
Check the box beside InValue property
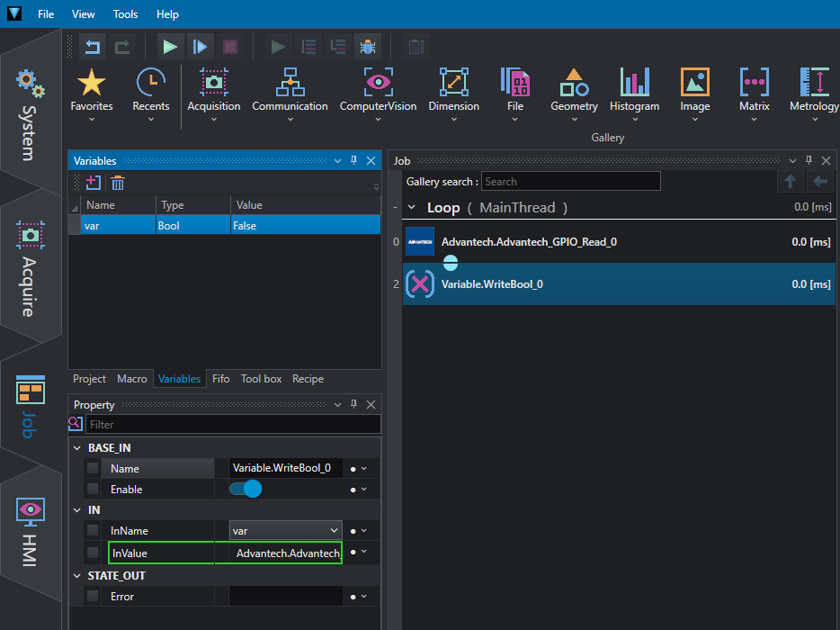coord(93,552)
